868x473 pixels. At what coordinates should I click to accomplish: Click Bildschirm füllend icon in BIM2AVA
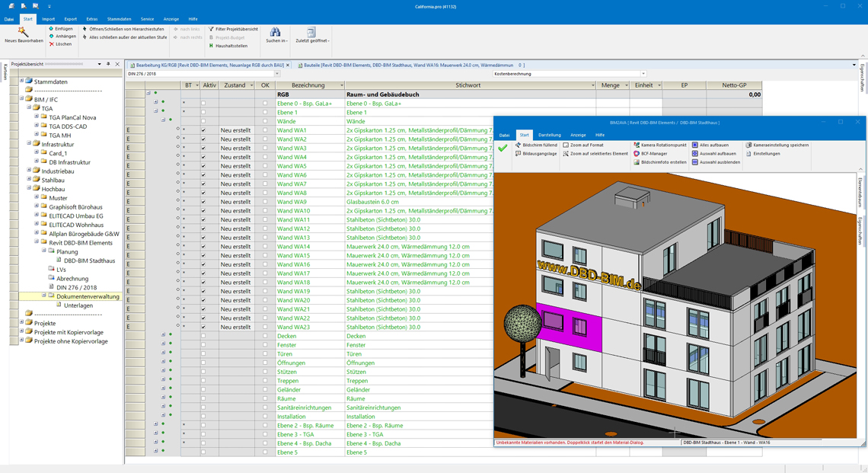pyautogui.click(x=519, y=145)
